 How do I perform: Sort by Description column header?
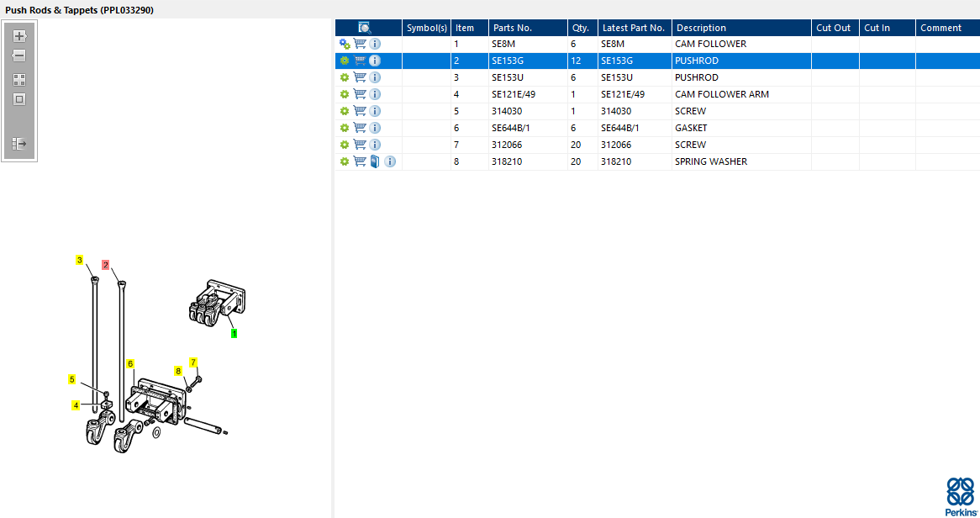741,28
